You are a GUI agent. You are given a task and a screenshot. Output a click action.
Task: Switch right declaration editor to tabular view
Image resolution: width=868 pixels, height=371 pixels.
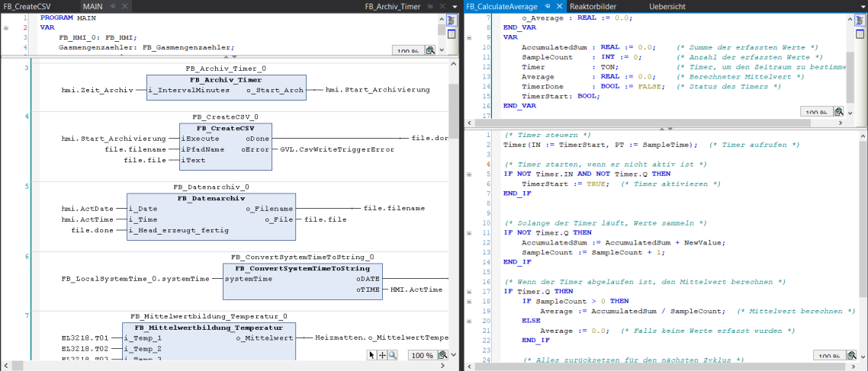860,34
